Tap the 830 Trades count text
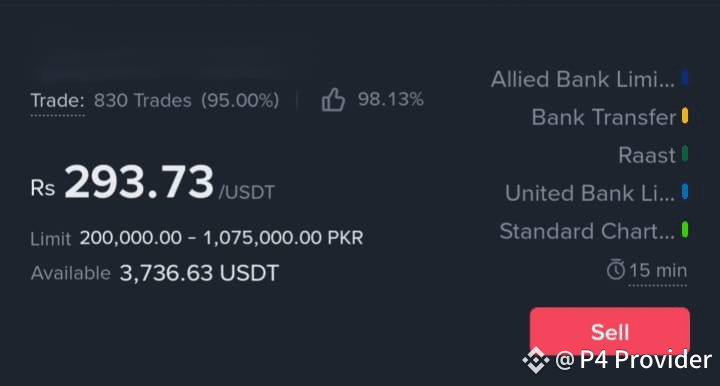 142,101
